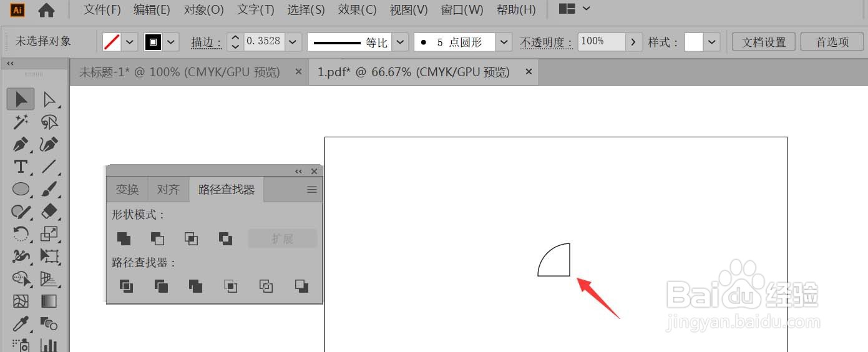Select the Selection (black arrow) tool
The width and height of the screenshot is (868, 352).
tap(21, 100)
